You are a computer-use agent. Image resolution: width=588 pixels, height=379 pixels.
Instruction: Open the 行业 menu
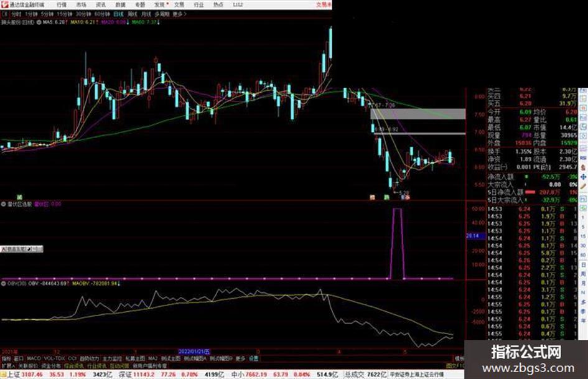pos(198,4)
